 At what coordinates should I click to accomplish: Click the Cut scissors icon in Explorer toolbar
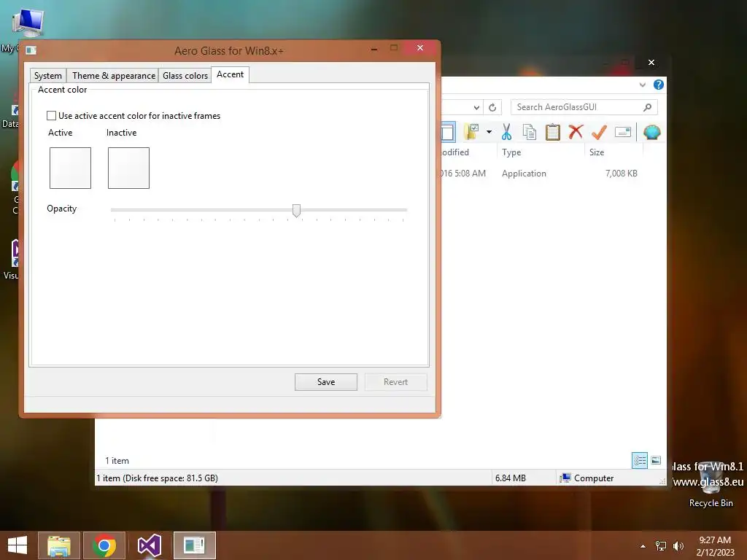pos(506,132)
